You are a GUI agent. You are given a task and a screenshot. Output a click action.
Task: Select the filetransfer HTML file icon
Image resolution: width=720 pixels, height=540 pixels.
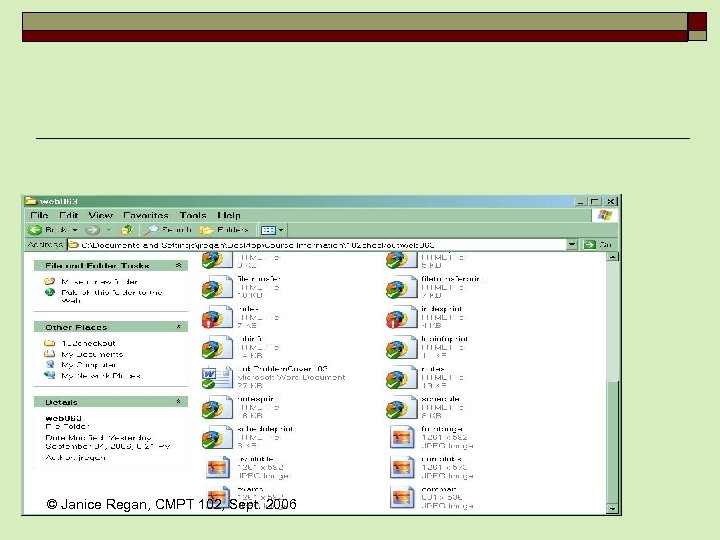coord(217,287)
